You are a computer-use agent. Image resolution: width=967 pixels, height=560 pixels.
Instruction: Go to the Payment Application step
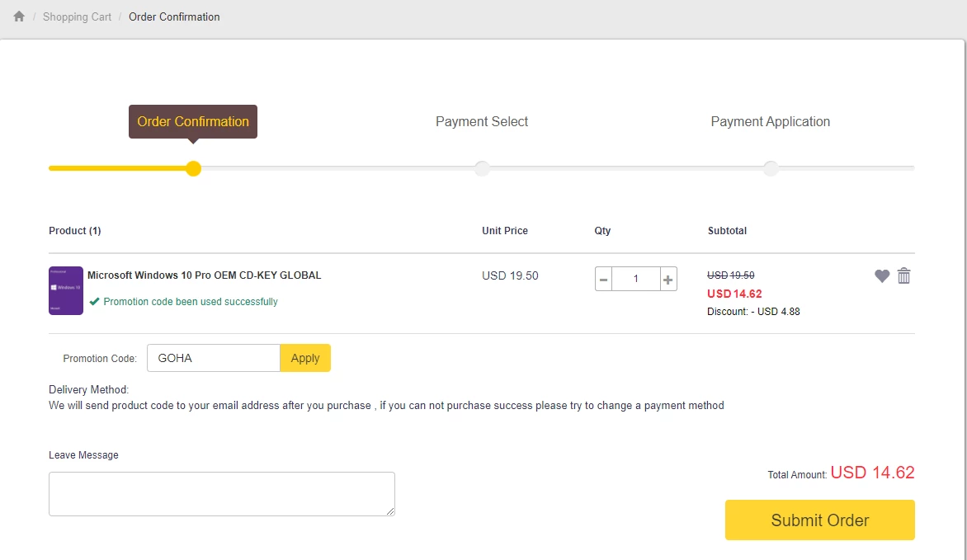pos(771,121)
